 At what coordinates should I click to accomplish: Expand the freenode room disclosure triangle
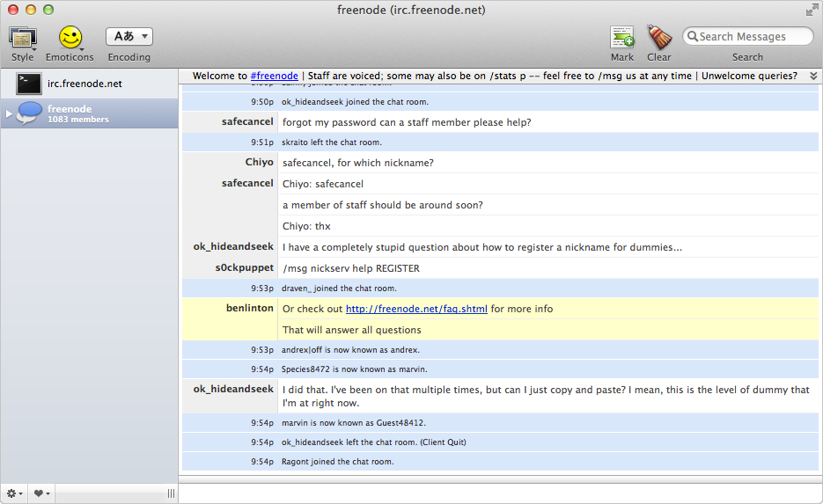coord(9,113)
